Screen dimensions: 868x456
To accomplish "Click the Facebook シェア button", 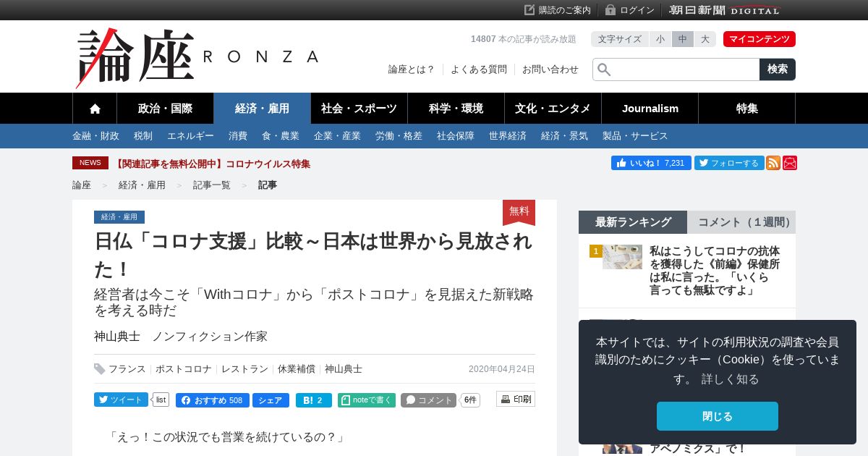I will point(271,400).
